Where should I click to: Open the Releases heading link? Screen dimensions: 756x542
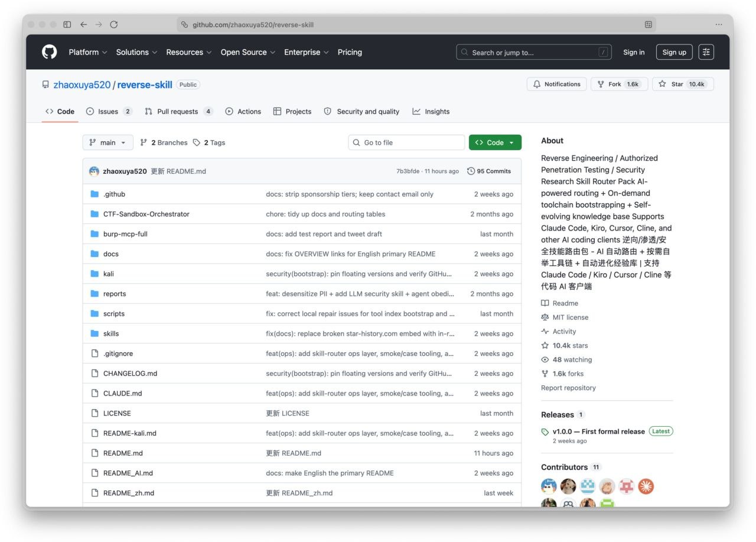558,415
